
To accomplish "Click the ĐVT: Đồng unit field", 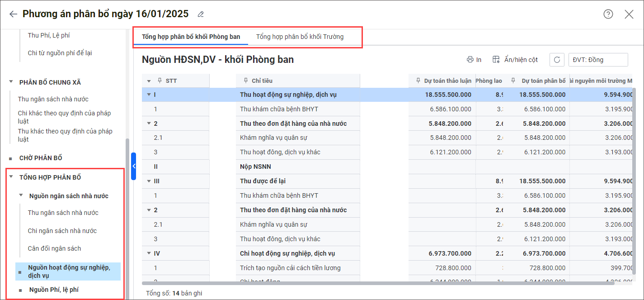I will (597, 60).
